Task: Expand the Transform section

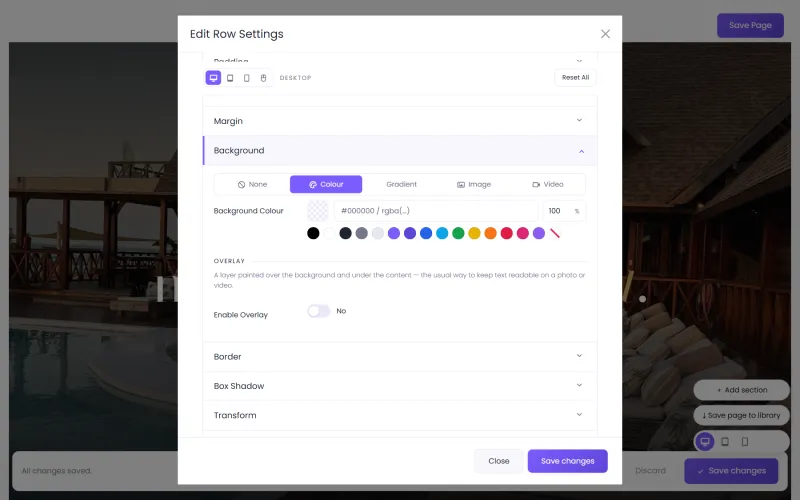Action: point(399,415)
